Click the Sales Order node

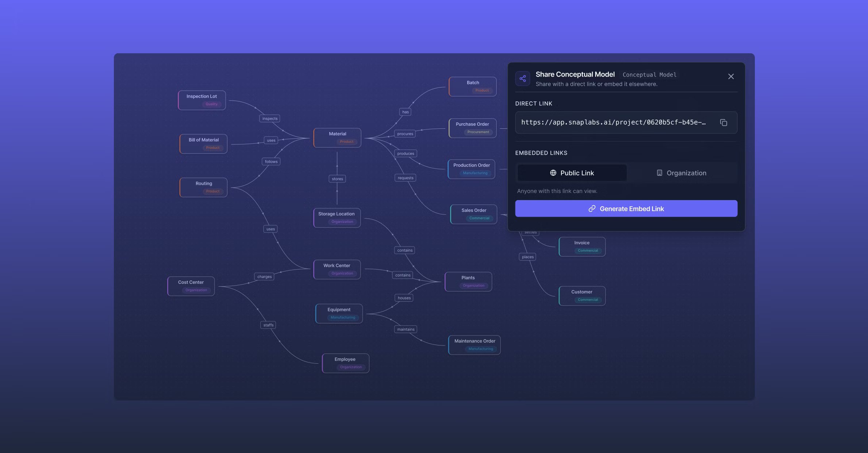pos(474,214)
